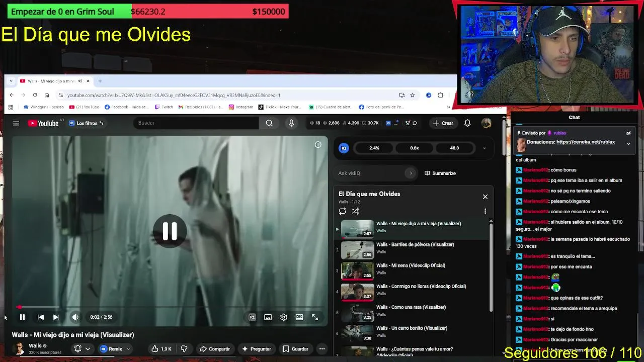Skip to the previous video in the player
This screenshot has width=644, height=362.
(41, 317)
